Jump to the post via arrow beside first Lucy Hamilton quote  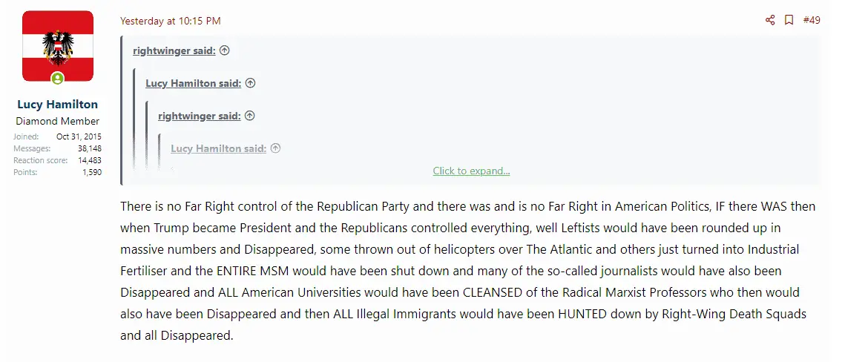[250, 83]
